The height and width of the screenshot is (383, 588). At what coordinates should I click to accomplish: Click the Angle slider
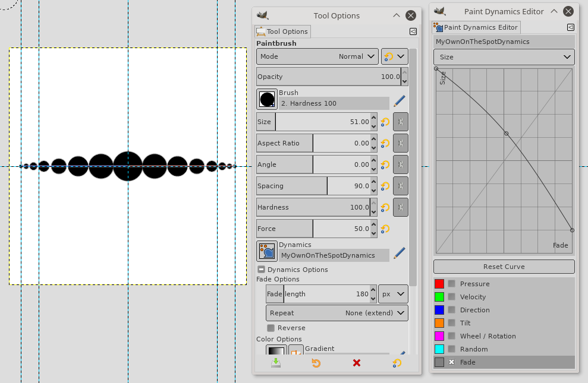(313, 164)
